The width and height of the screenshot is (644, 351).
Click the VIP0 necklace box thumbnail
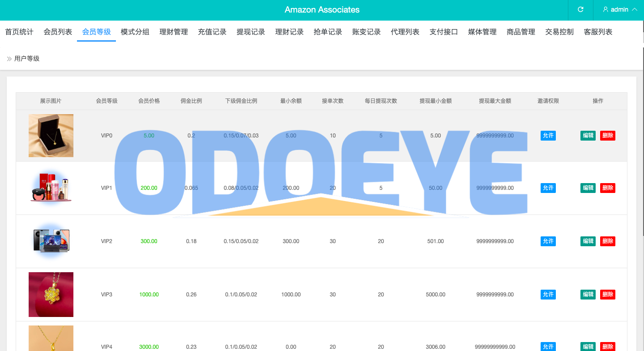pos(51,136)
